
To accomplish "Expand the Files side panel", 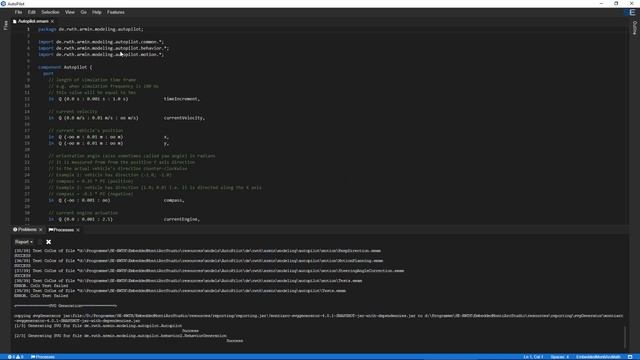I will point(5,25).
